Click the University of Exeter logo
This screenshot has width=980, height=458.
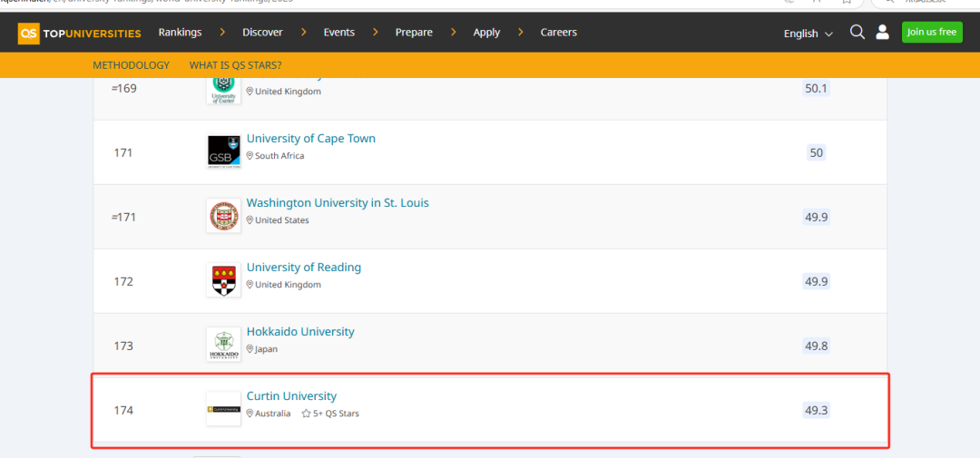click(223, 89)
